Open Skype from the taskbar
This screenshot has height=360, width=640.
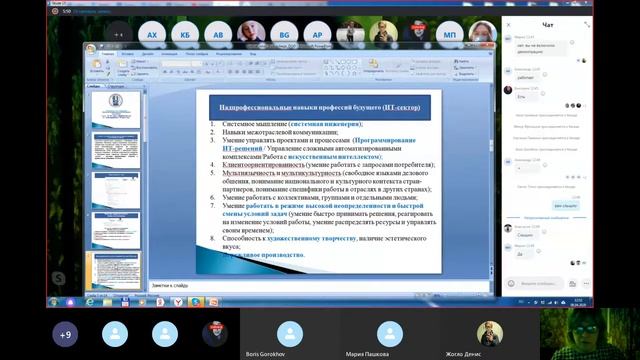pos(196,302)
